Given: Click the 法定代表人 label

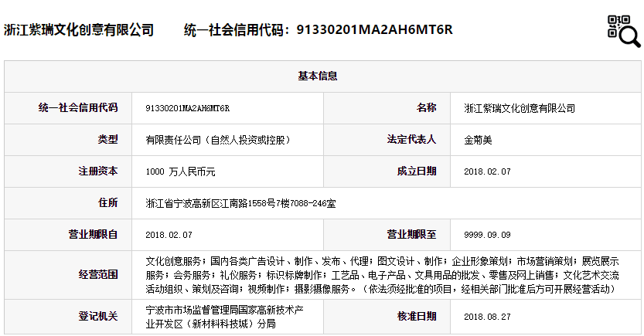Looking at the screenshot, I should [x=411, y=140].
